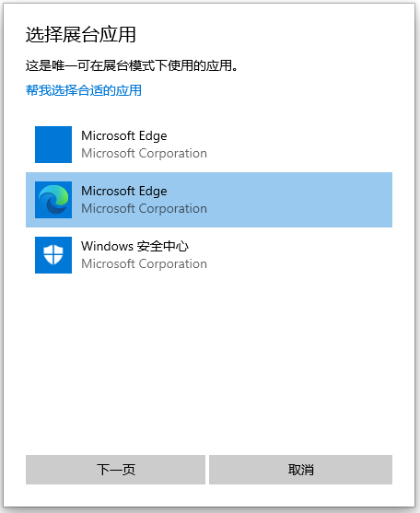Cancel the dialog with 取消

coord(300,470)
